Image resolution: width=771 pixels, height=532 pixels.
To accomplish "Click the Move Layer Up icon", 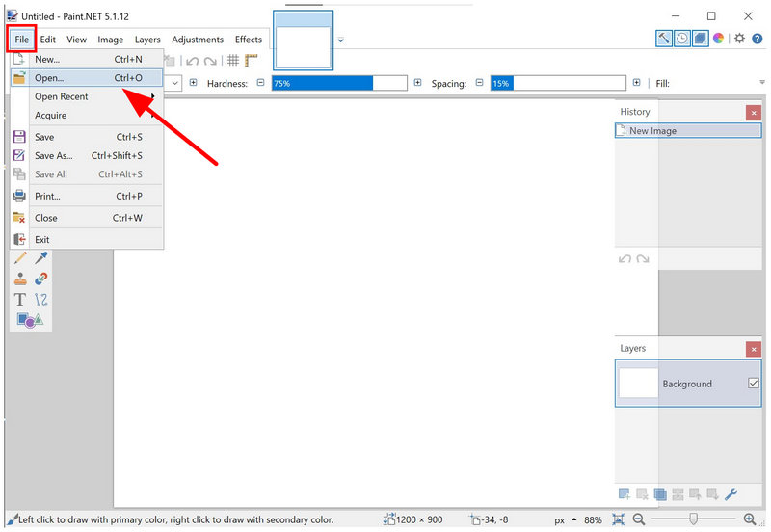I will click(x=695, y=493).
